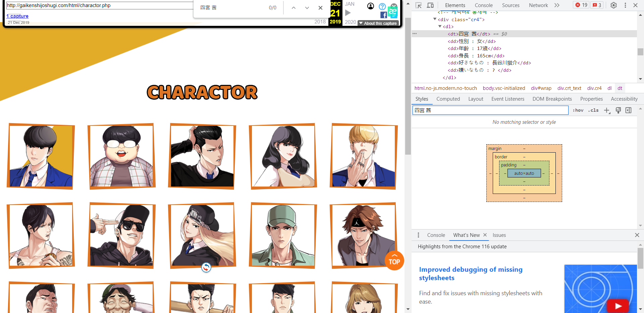Select the chubby glasses character portrait
Image resolution: width=644 pixels, height=313 pixels.
click(x=121, y=156)
